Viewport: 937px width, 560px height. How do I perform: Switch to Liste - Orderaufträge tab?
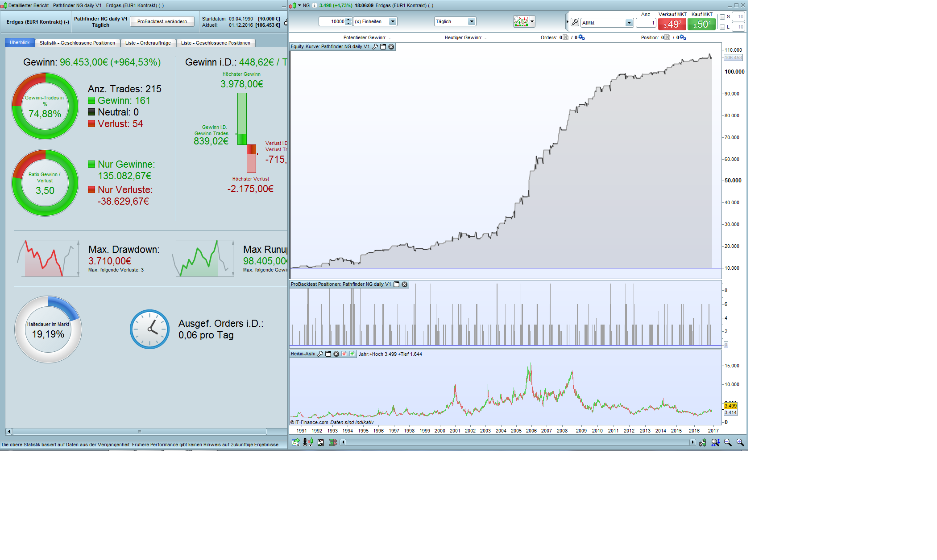point(148,43)
